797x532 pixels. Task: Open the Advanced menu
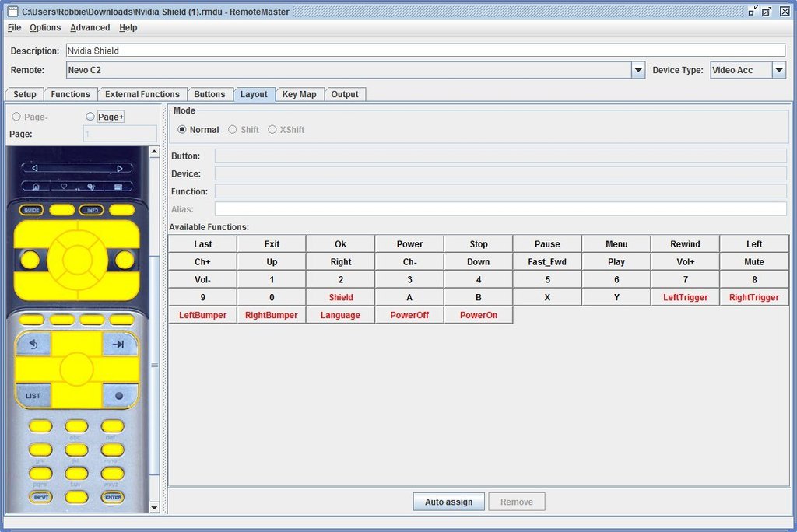pos(90,27)
